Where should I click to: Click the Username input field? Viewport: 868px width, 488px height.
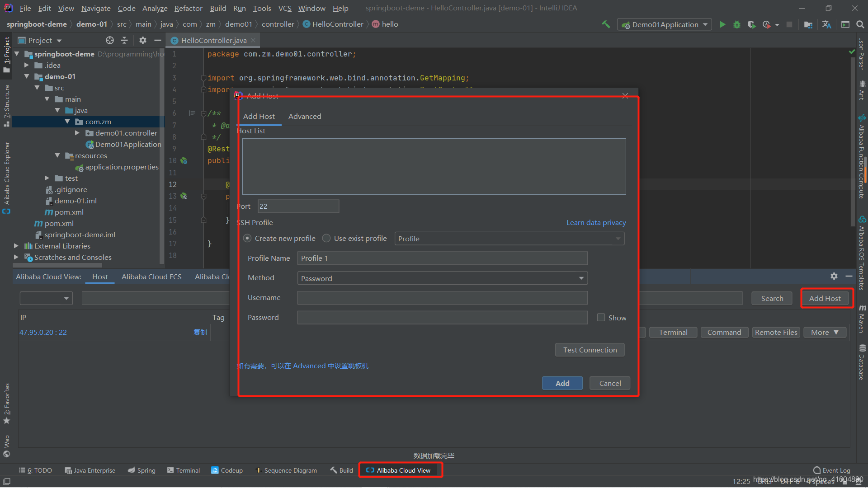[x=443, y=298]
